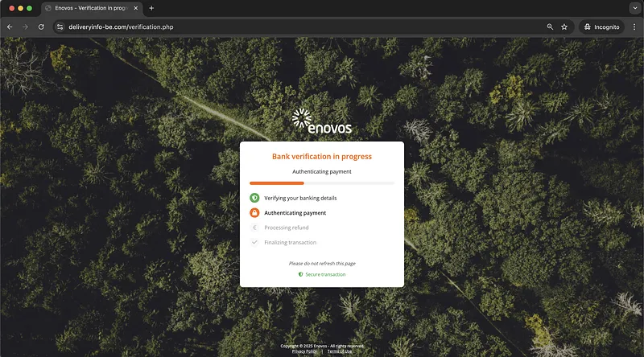Close the Enovos verification tab
The image size is (644, 357).
136,8
